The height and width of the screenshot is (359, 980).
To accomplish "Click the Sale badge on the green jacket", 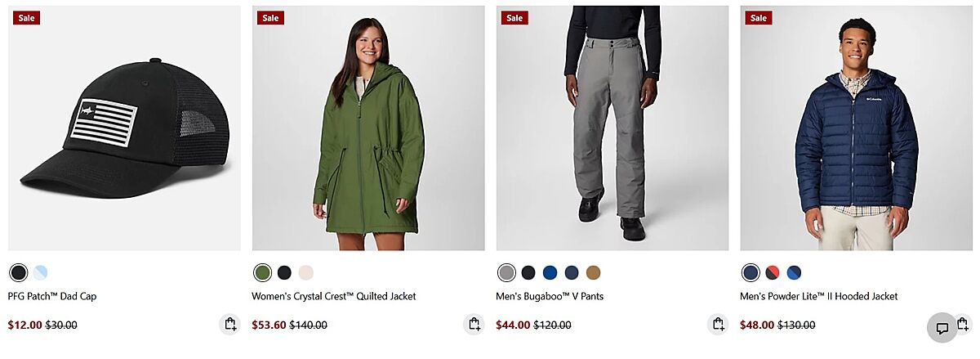I will (270, 18).
